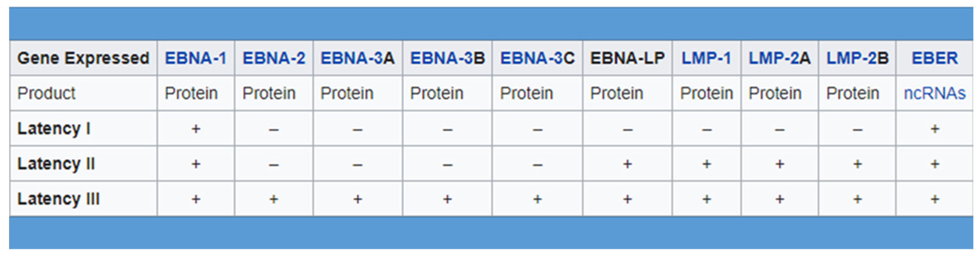Screen dimensions: 980x257
Task: Select the Gene Expressed header cell
Action: (83, 58)
